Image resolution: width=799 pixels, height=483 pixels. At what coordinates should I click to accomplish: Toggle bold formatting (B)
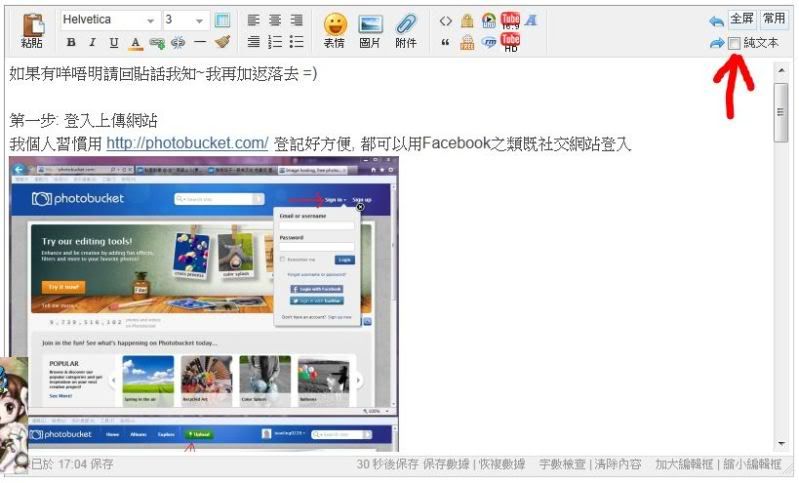71,42
